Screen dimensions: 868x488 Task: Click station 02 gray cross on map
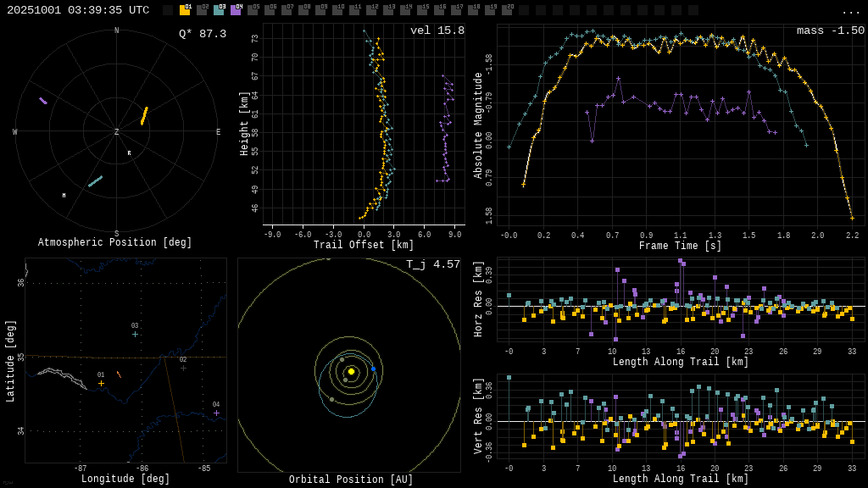[183, 368]
